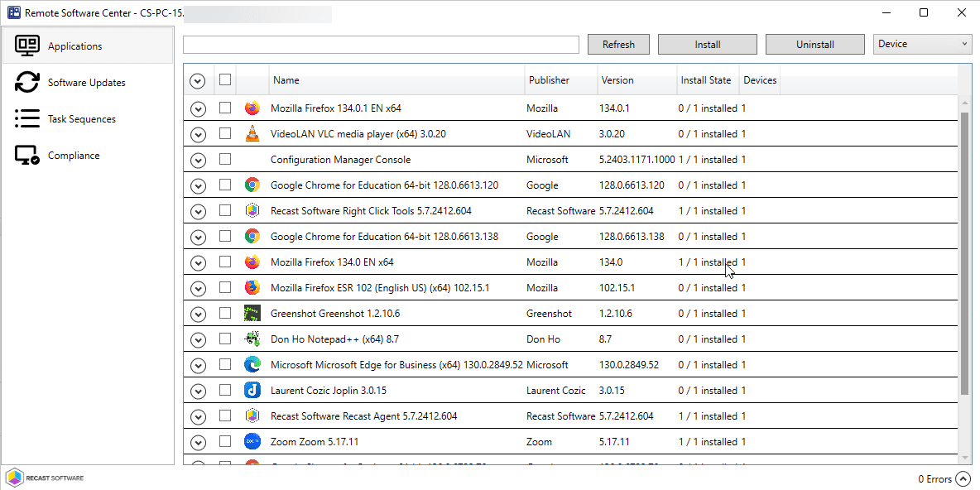Image resolution: width=980 pixels, height=490 pixels.
Task: Click the Install button
Action: pyautogui.click(x=708, y=45)
